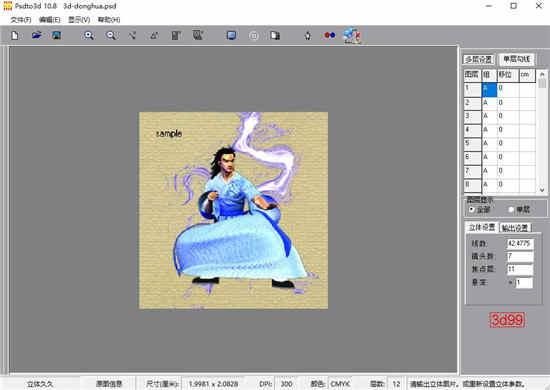Select layer row header 4
550x390 pixels.
point(472,130)
